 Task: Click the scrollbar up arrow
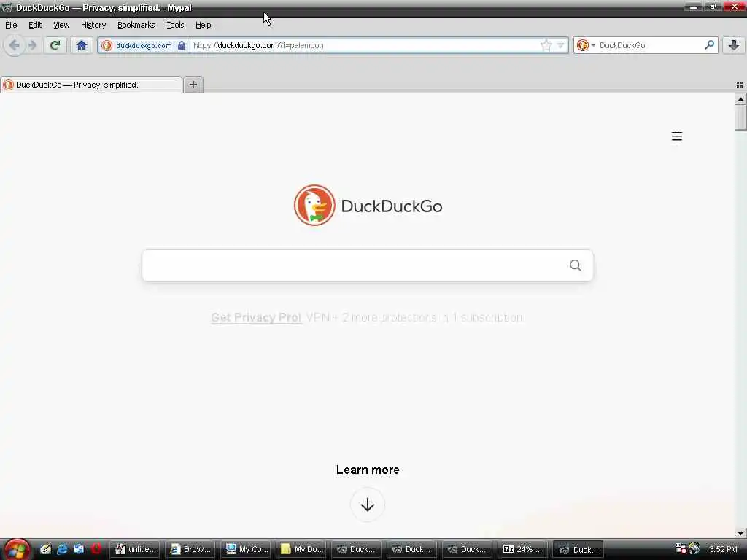coord(740,99)
